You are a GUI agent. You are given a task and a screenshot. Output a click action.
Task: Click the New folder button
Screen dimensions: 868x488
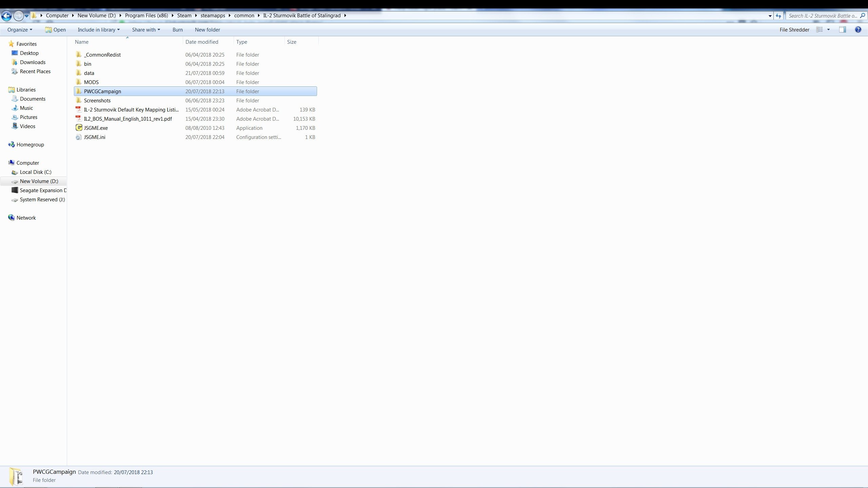coord(207,29)
